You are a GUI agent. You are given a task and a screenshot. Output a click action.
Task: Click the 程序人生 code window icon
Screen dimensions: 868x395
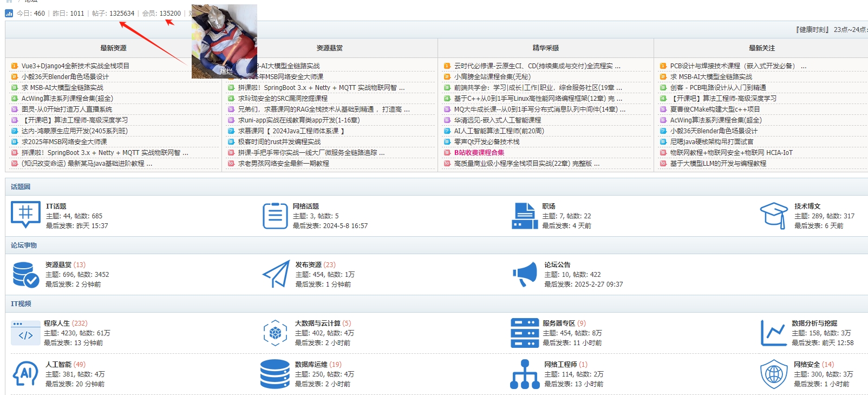click(x=25, y=333)
